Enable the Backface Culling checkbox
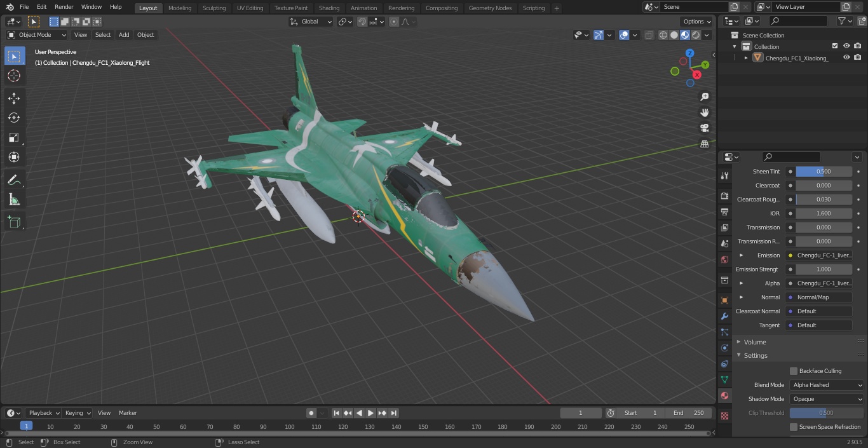The width and height of the screenshot is (868, 448). [794, 371]
